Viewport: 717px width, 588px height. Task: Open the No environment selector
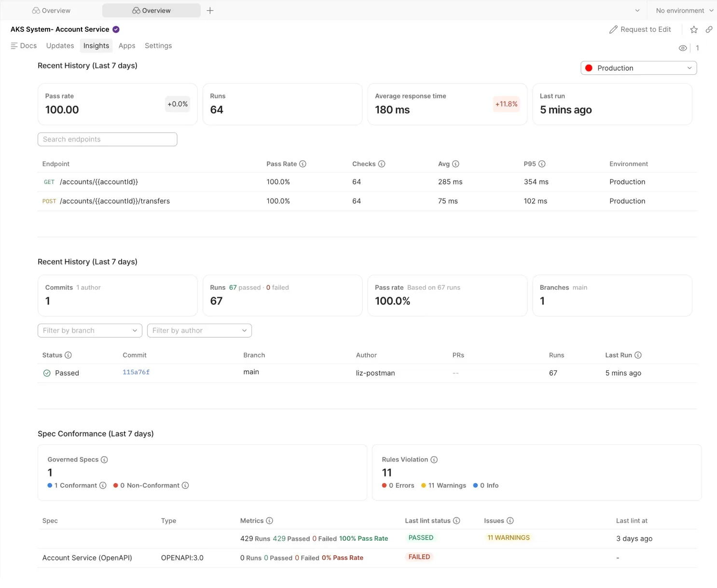tap(684, 11)
